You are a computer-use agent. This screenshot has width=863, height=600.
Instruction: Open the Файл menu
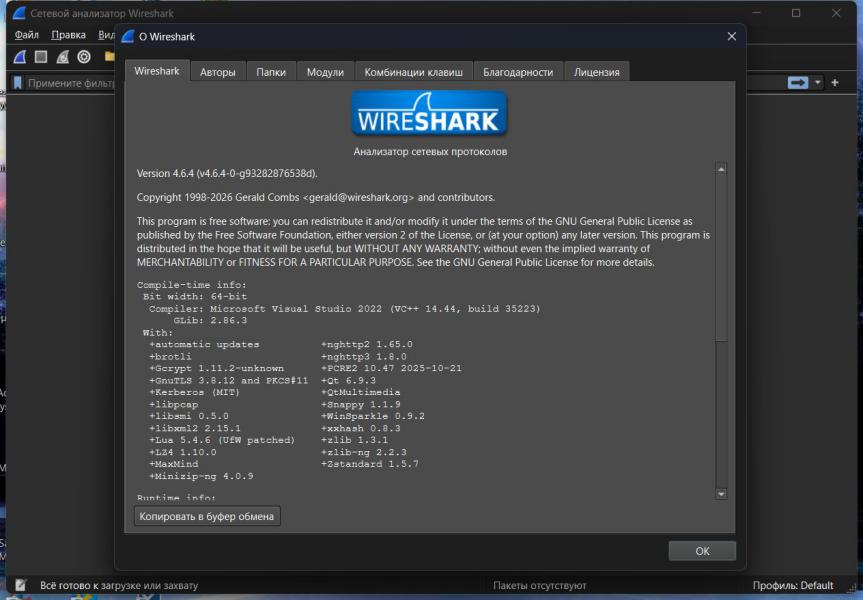tap(27, 35)
